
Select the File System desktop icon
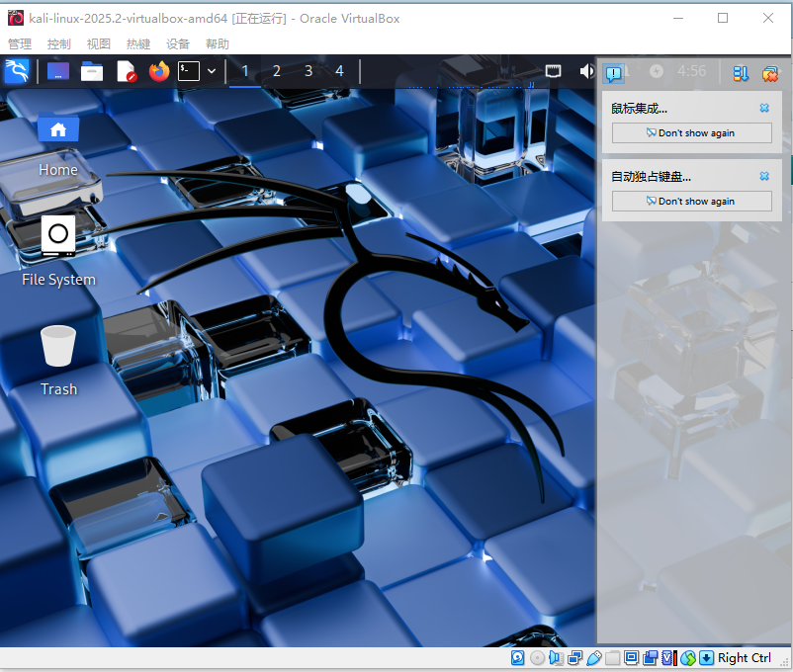[x=58, y=251]
